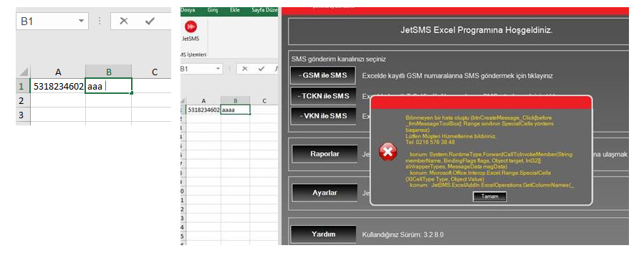Image resolution: width=644 pixels, height=258 pixels.
Task: Open the Ayarlar settings button
Action: [x=325, y=193]
